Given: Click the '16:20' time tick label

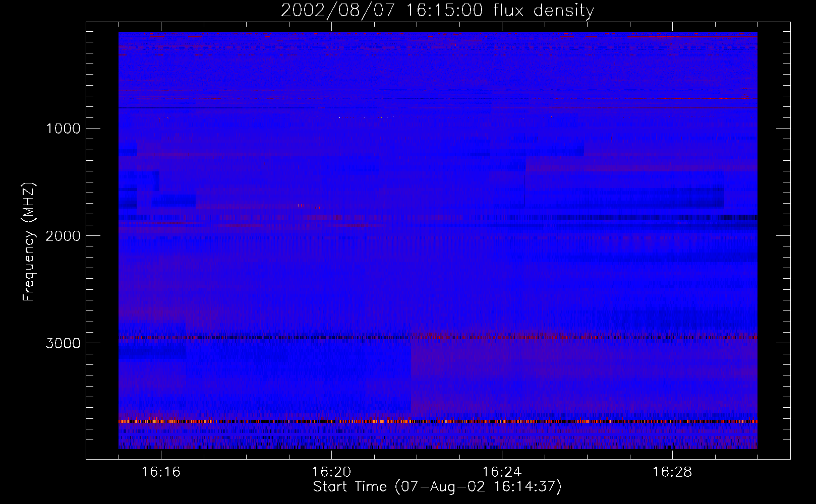Looking at the screenshot, I should coord(331,472).
